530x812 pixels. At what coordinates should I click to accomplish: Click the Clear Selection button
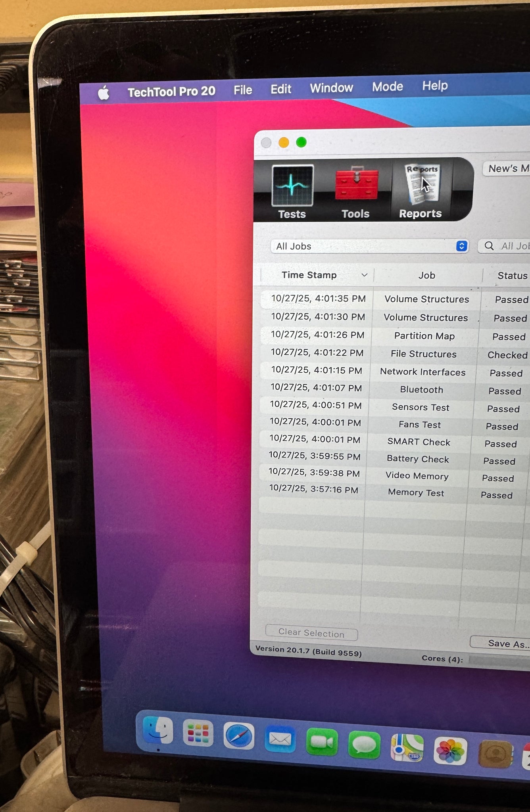311,633
